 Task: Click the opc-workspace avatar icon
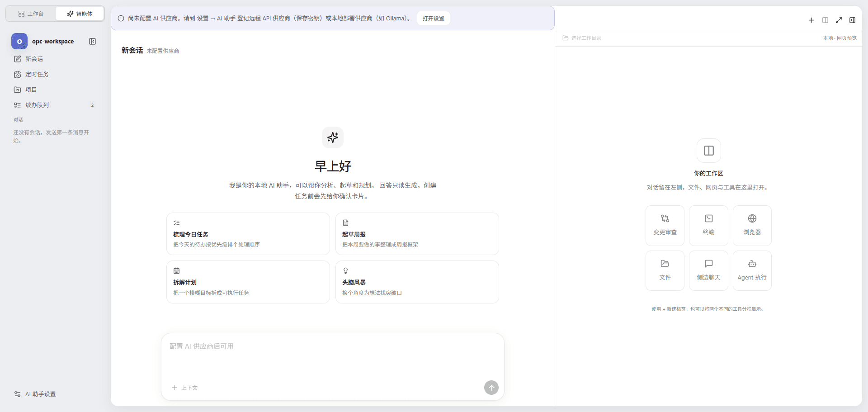19,41
